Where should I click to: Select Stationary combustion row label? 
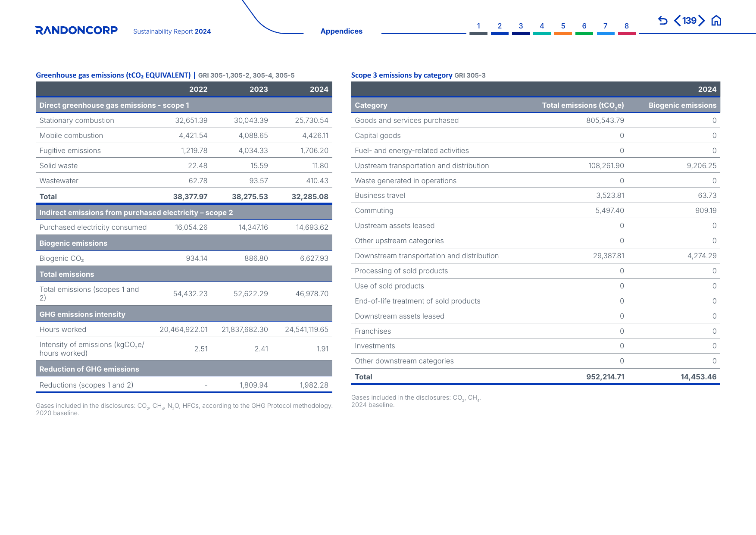coord(77,120)
